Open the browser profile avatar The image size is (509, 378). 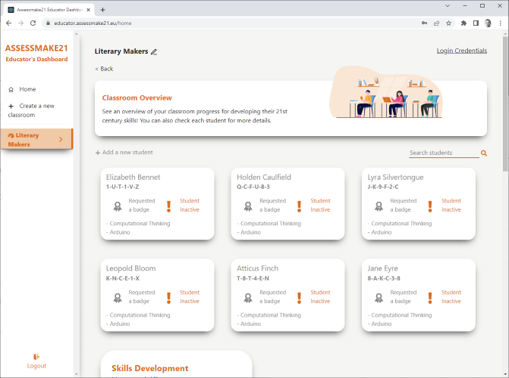[x=488, y=23]
